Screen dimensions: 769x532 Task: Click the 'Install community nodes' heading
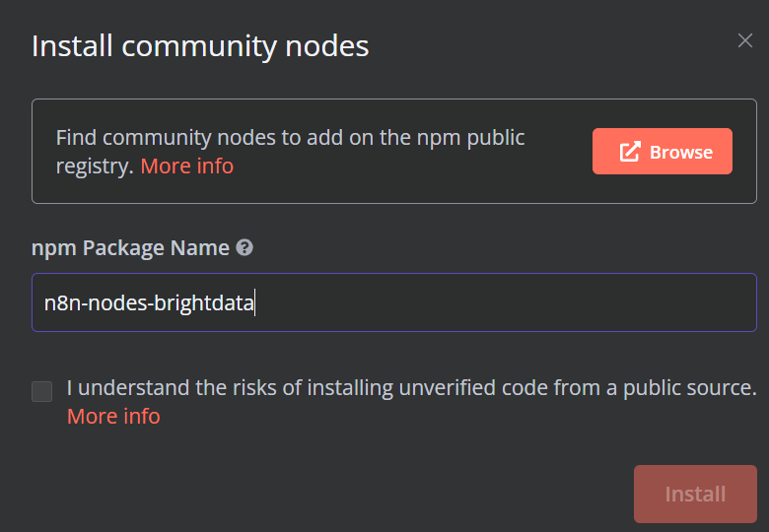pos(200,46)
